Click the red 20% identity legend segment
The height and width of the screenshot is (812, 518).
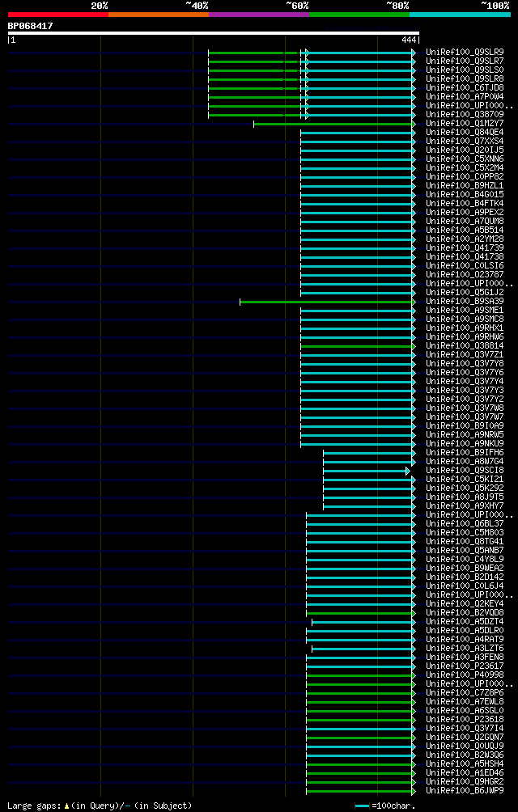(58, 15)
